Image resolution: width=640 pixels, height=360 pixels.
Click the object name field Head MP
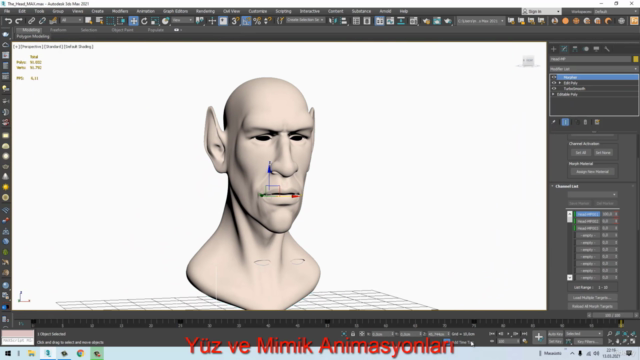pyautogui.click(x=590, y=59)
